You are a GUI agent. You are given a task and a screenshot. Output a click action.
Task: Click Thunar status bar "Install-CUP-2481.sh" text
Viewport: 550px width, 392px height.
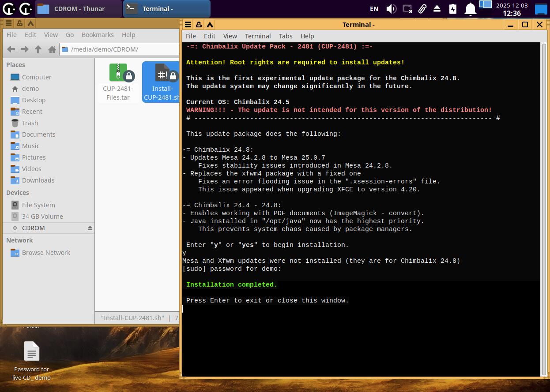132,317
